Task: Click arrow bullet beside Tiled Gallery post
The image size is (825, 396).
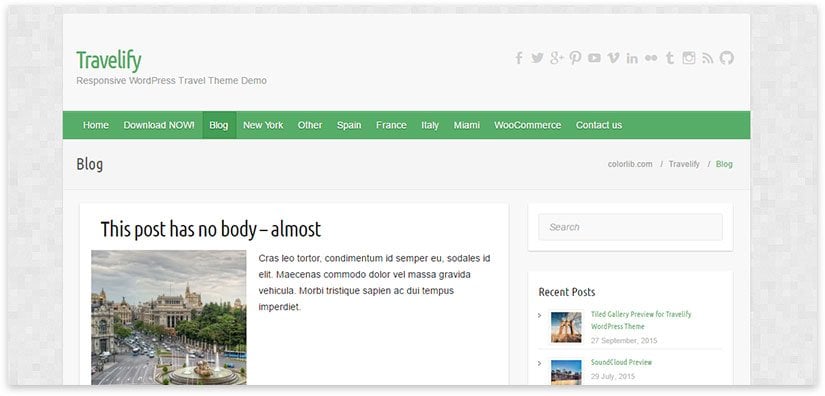Action: 540,315
